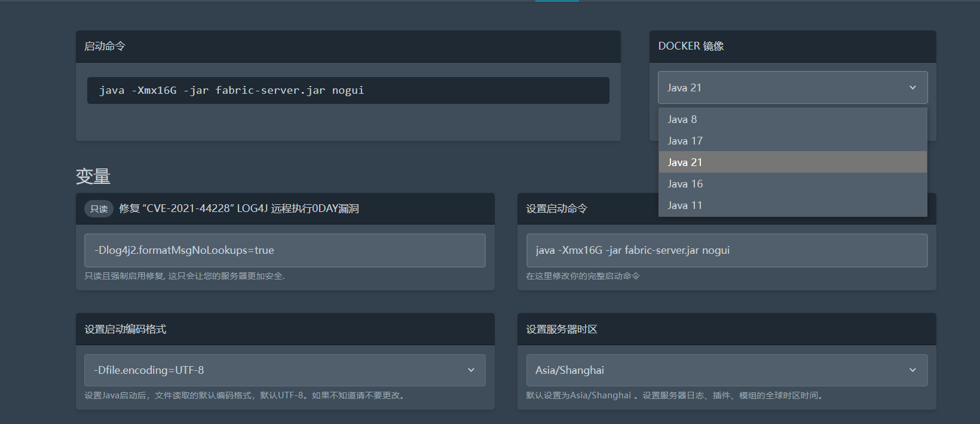This screenshot has width=980, height=424.
Task: Click the 变量 section heading
Action: click(x=93, y=176)
